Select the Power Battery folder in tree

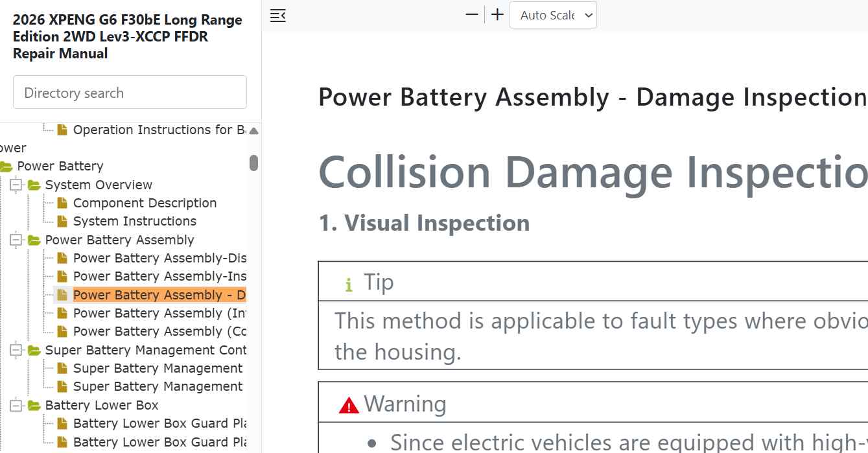60,166
